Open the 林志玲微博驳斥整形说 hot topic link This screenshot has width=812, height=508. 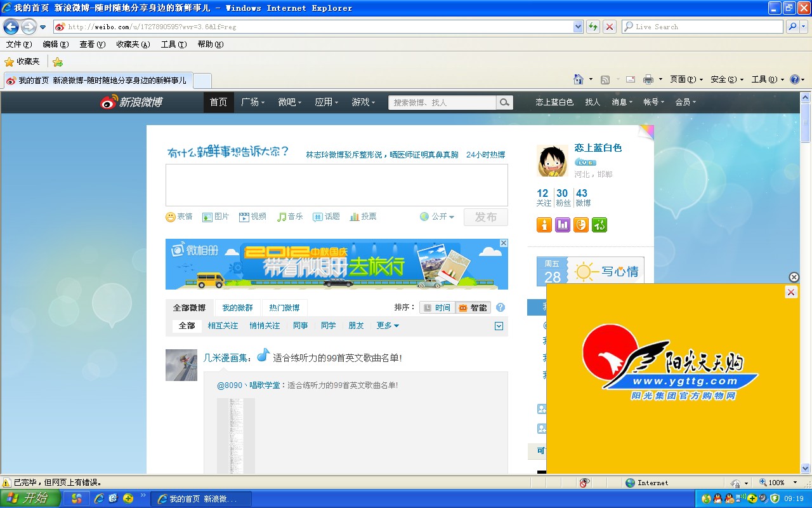click(382, 155)
